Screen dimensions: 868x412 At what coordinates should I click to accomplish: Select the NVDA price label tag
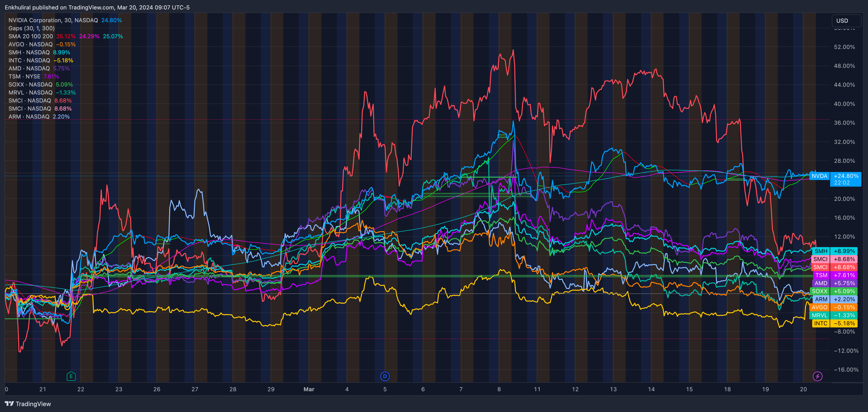(819, 176)
